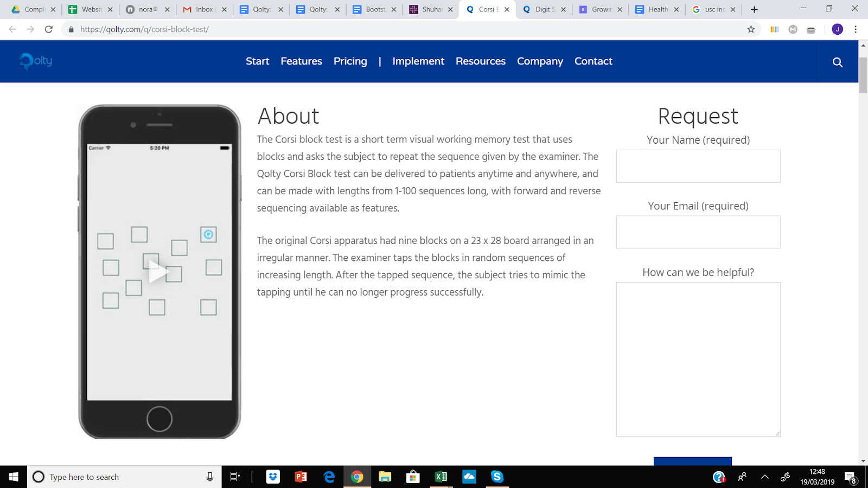Click the address bar URL
Viewport: 868px width, 488px height.
click(144, 29)
